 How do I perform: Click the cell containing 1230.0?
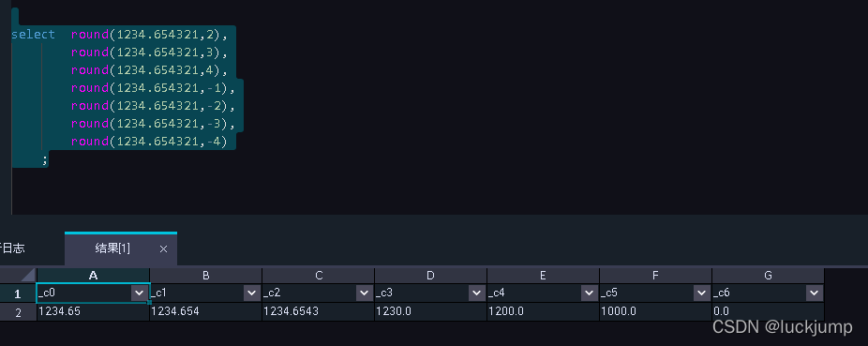pos(430,311)
